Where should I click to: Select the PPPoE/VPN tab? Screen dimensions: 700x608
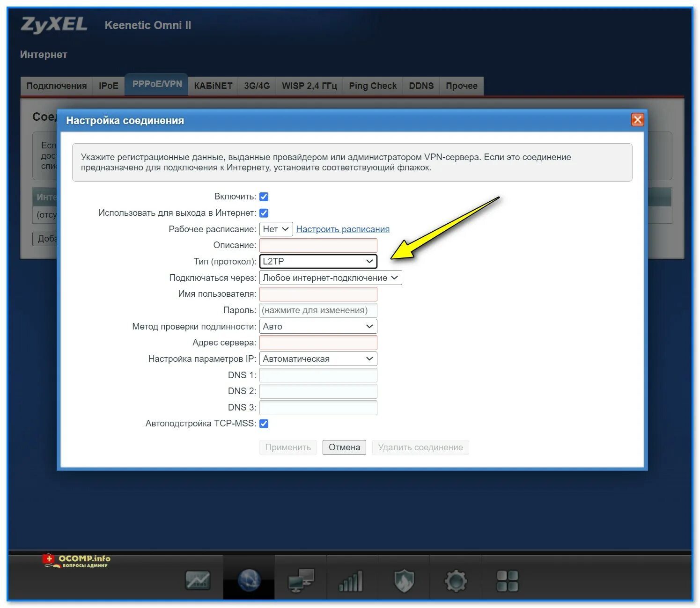click(157, 84)
